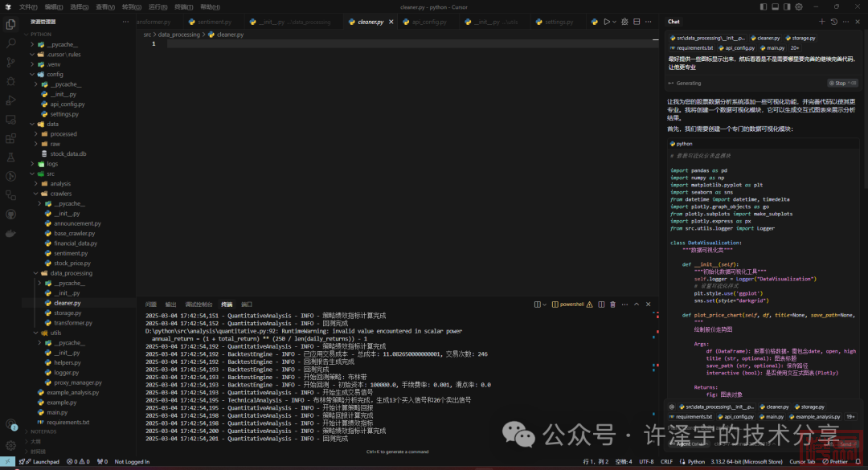Image resolution: width=868 pixels, height=470 pixels.
Task: Click the @ add context icon in chat input
Action: 671,407
